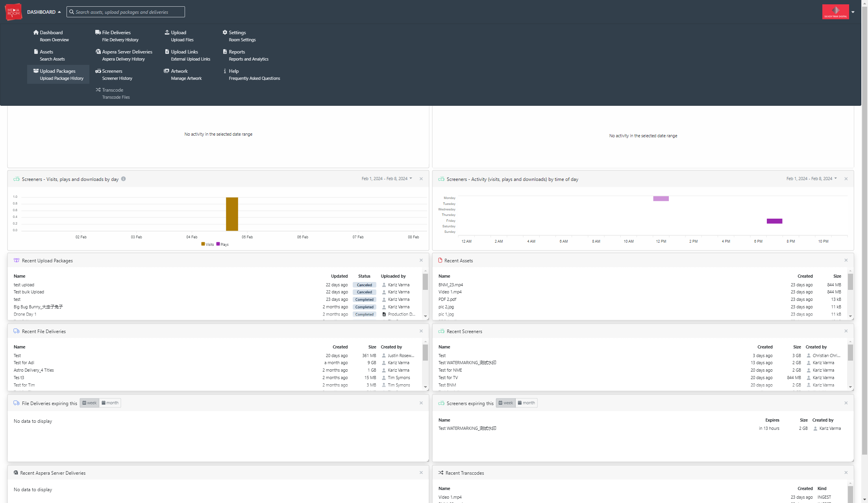Screen dimensions: 868x503
Task: Toggle Visits series in chart legend
Action: [207, 244]
